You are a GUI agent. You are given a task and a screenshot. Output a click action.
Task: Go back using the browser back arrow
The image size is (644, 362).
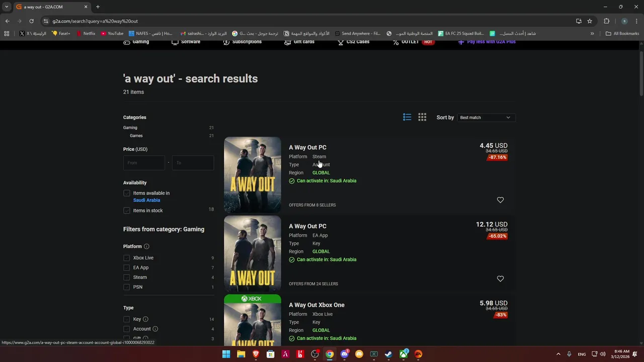pyautogui.click(x=7, y=21)
